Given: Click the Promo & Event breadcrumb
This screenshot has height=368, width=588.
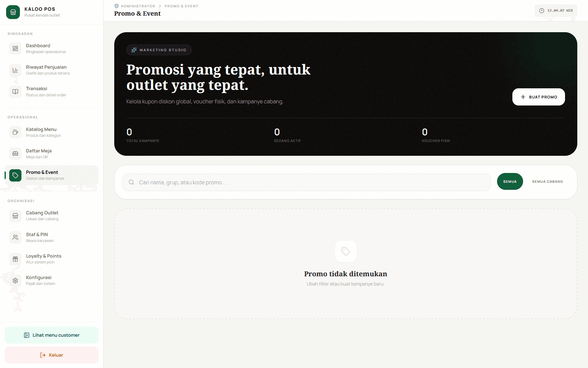Looking at the screenshot, I should coord(181,6).
